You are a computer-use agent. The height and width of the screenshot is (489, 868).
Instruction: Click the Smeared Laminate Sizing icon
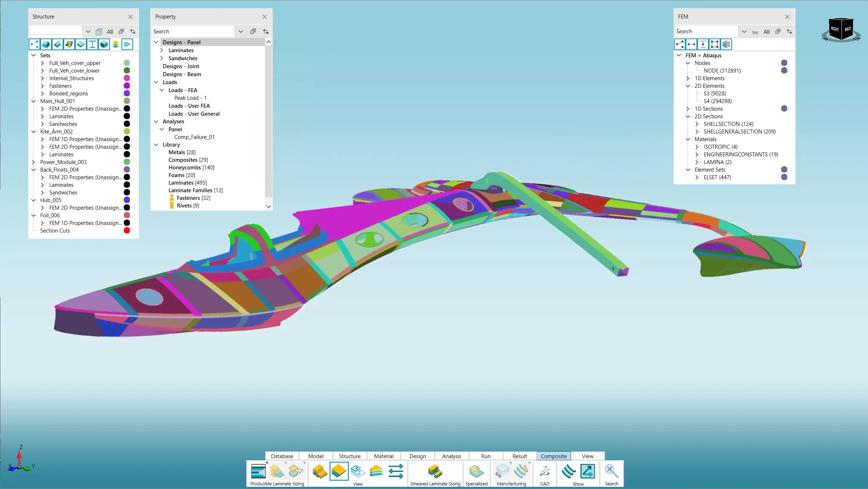pyautogui.click(x=435, y=471)
